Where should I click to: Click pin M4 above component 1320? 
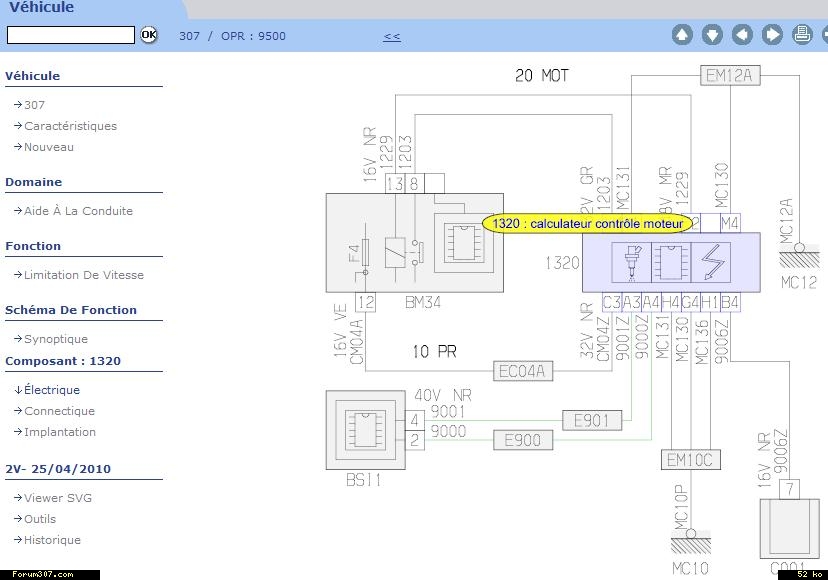(x=730, y=223)
